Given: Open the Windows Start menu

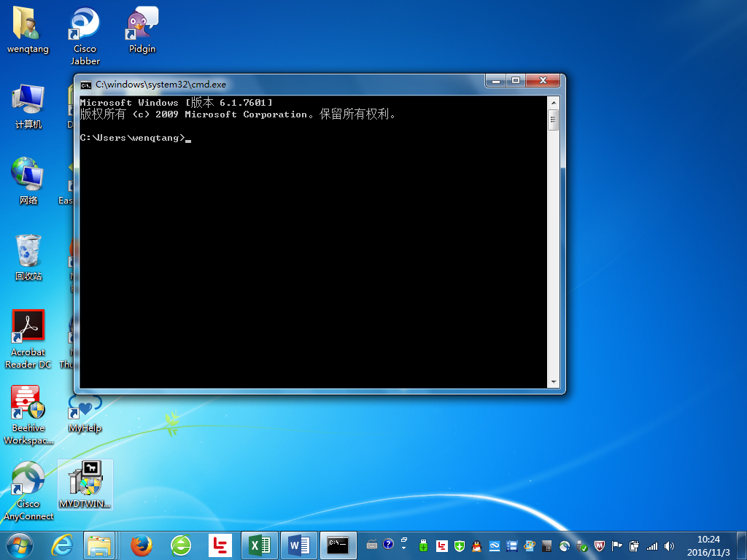Looking at the screenshot, I should 20,545.
